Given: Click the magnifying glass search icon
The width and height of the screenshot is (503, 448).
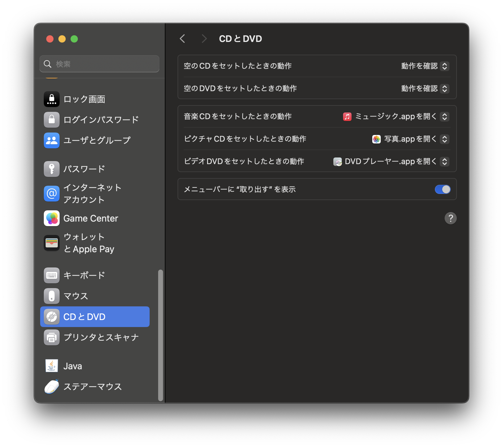Looking at the screenshot, I should (x=48, y=64).
